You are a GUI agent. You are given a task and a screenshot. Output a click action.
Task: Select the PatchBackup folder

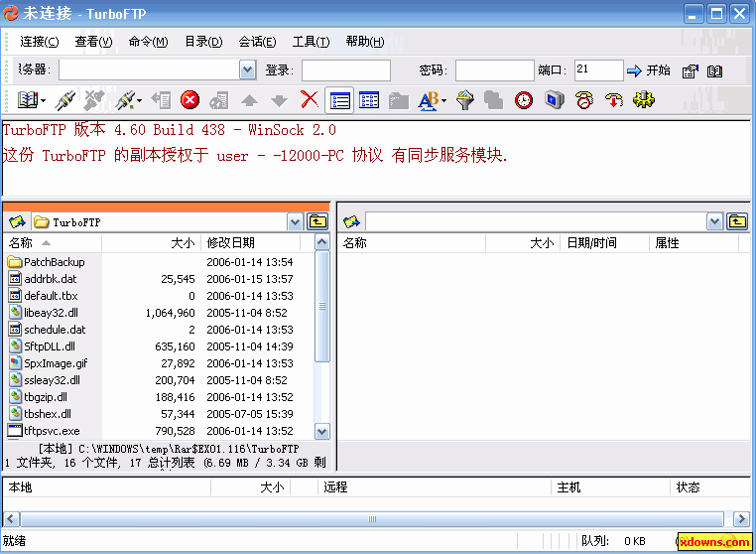(47, 262)
